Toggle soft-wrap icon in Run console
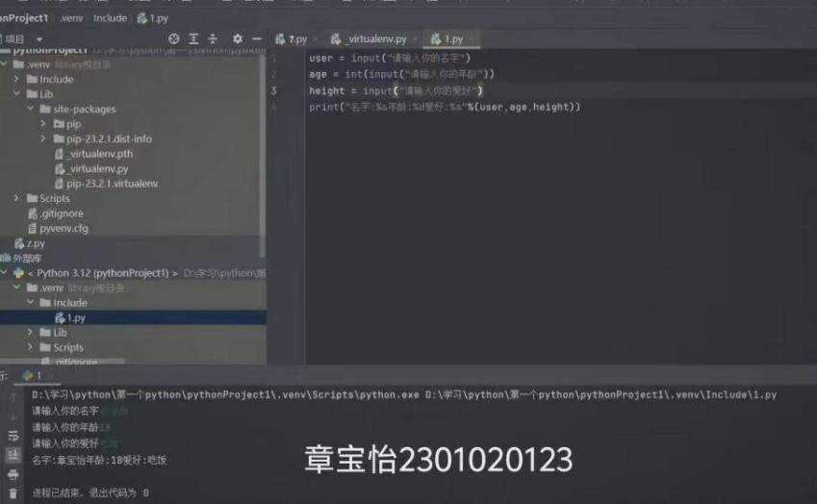This screenshot has height=504, width=817. pos(13,435)
